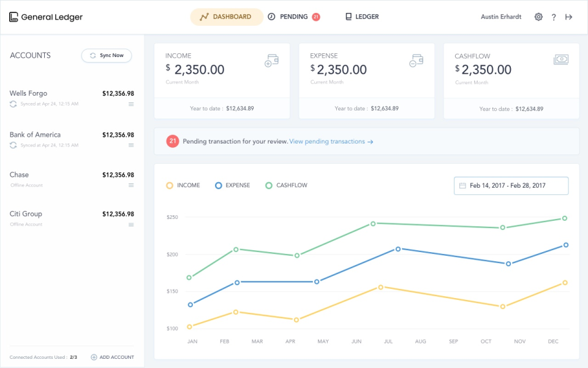Click the yellow income data point in January

click(189, 327)
